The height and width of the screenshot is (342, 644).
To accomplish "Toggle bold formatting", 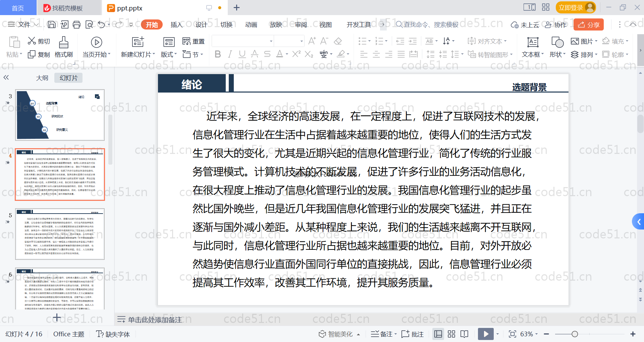I will pyautogui.click(x=218, y=54).
